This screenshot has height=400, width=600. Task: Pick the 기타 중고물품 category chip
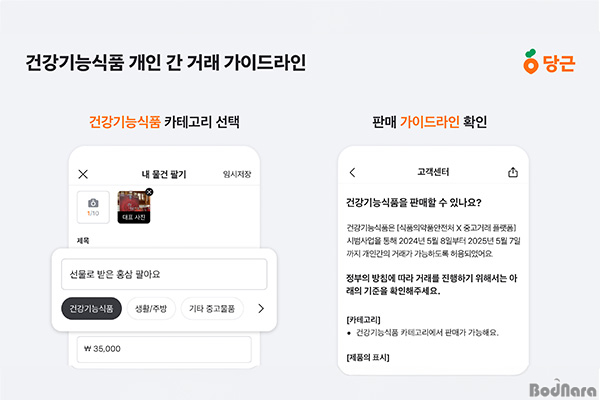pyautogui.click(x=213, y=308)
